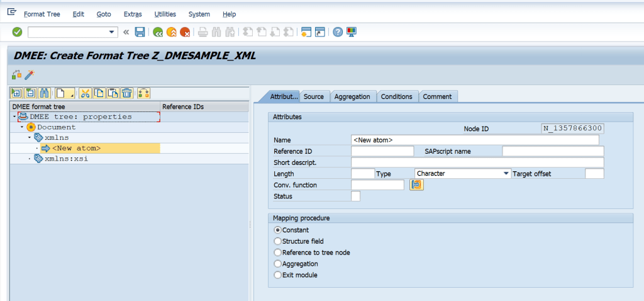Click the Copy icon in tree toolbar
Viewport: 644px width, 301px height.
coord(99,93)
